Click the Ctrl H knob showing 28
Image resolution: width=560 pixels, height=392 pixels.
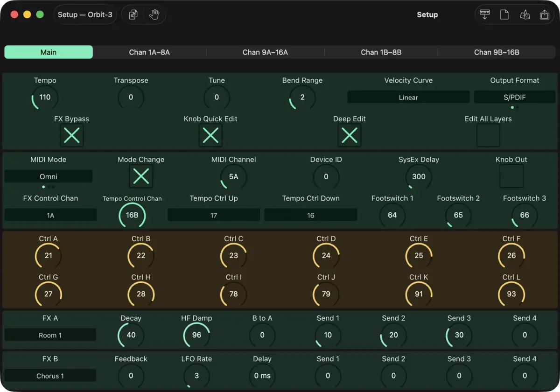click(141, 294)
